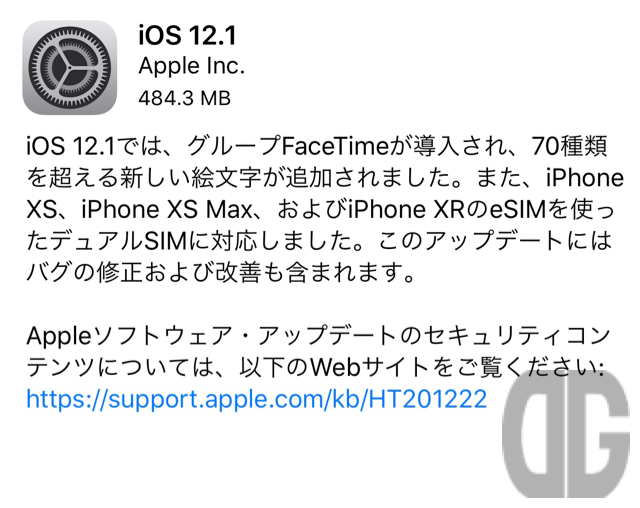Image resolution: width=640 pixels, height=508 pixels.
Task: Click the DG watermark logo
Action: [566, 434]
